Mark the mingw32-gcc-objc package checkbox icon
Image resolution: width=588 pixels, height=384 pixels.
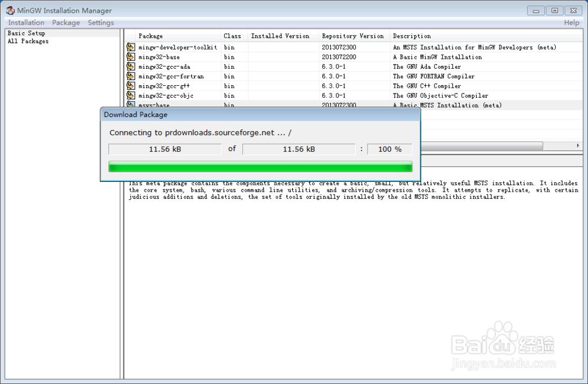tap(131, 95)
